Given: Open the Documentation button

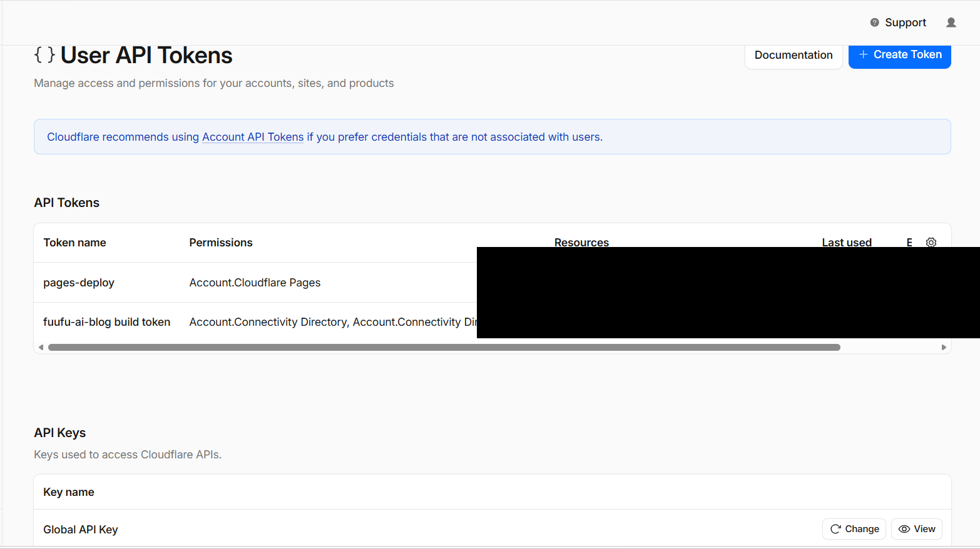Looking at the screenshot, I should (794, 55).
